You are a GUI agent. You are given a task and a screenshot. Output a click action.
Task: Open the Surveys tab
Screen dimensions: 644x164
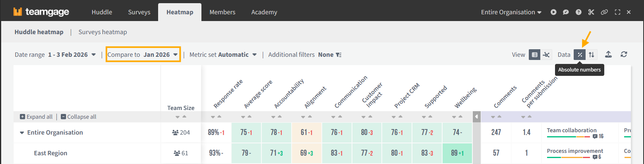[x=139, y=12]
